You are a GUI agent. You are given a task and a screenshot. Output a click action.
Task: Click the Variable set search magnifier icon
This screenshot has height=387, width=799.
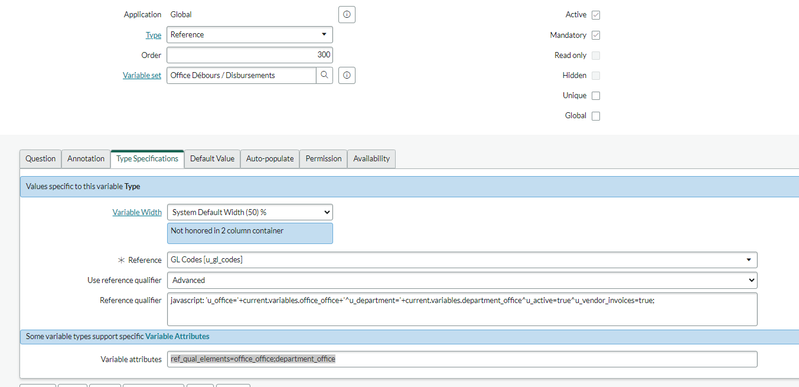click(324, 75)
